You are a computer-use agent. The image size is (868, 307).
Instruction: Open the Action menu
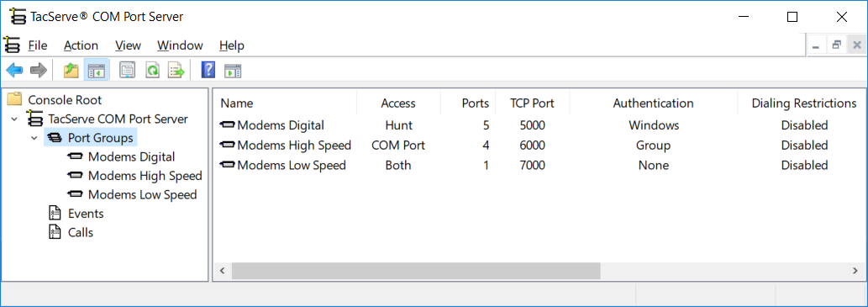(81, 45)
